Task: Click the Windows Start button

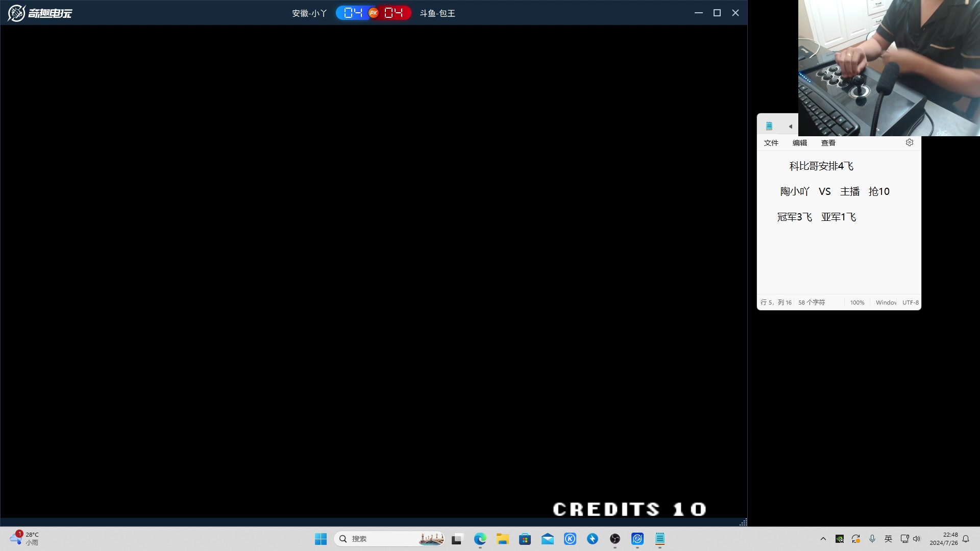Action: (321, 539)
